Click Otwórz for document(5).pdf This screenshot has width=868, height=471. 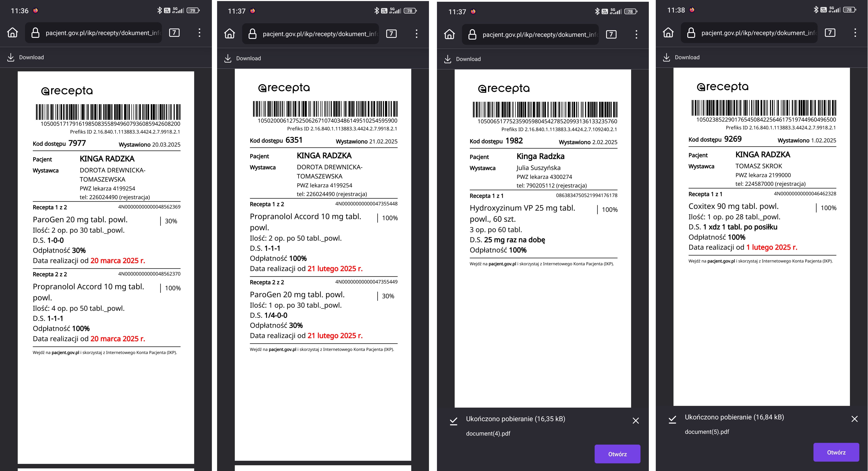pos(836,452)
